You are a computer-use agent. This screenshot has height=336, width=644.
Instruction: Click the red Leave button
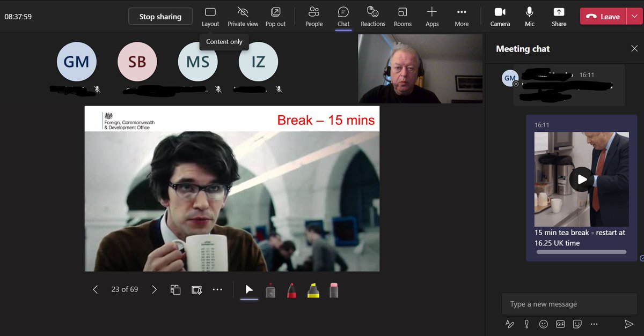click(603, 17)
